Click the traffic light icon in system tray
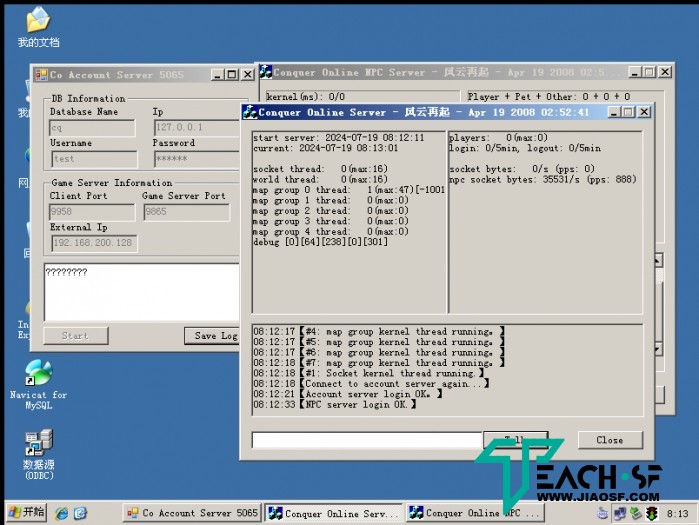699x525 pixels. (x=653, y=513)
